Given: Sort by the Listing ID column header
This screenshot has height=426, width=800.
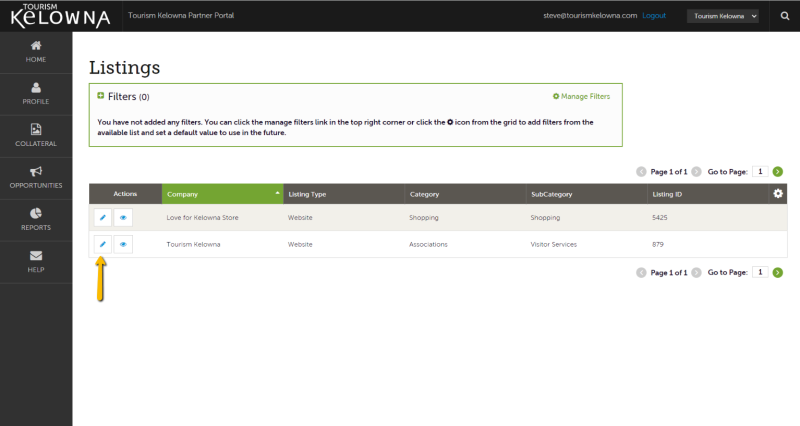Looking at the screenshot, I should [x=708, y=194].
